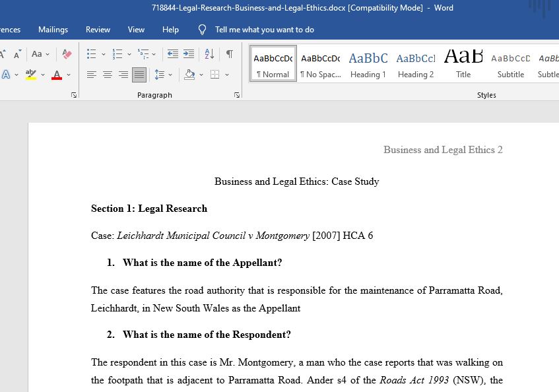
Task: Open Font dialog launcher
Action: tap(74, 95)
